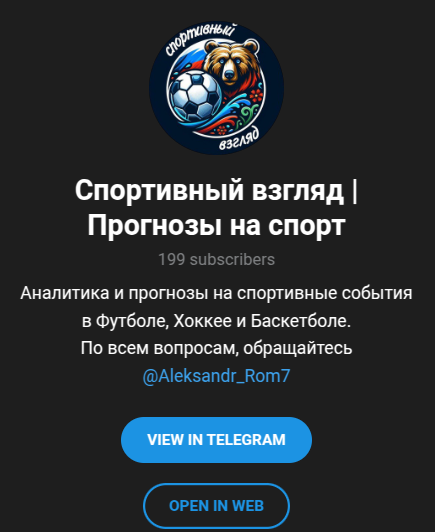Open the channel via OPEN IN WEB

click(x=216, y=506)
